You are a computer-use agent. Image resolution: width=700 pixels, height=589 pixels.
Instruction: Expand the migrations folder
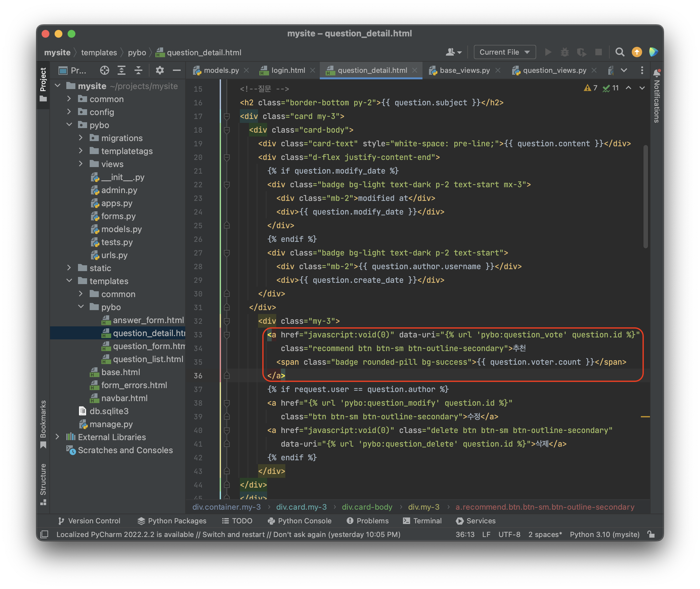81,138
